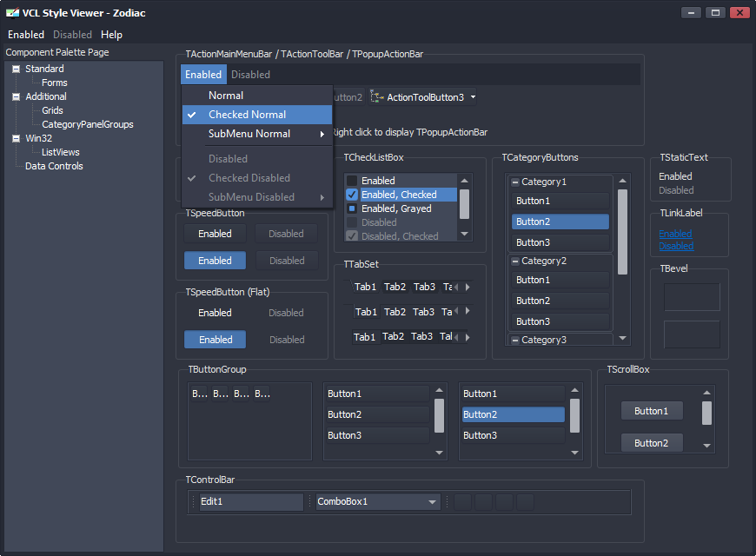Click into the Edit1 input field

[x=251, y=501]
